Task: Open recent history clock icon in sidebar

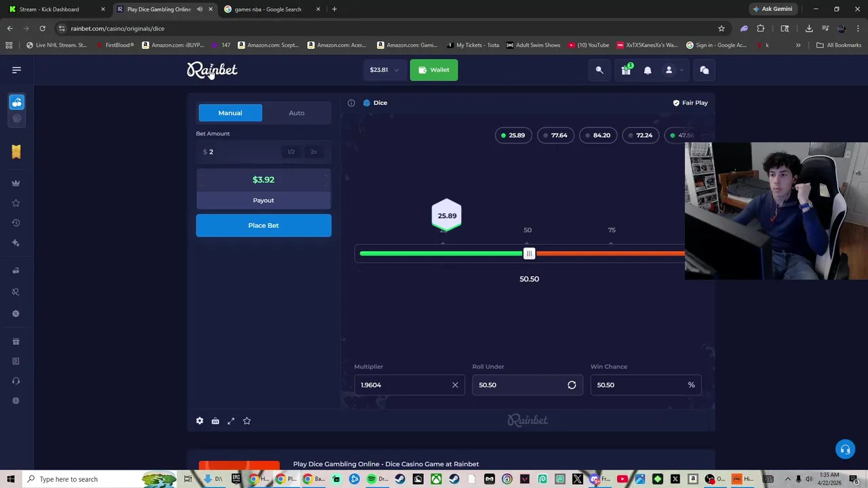Action: pyautogui.click(x=16, y=223)
